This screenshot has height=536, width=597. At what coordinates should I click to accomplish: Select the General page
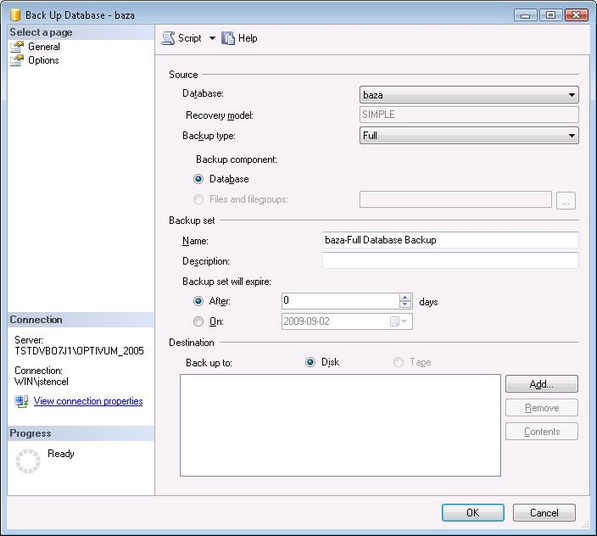[44, 46]
